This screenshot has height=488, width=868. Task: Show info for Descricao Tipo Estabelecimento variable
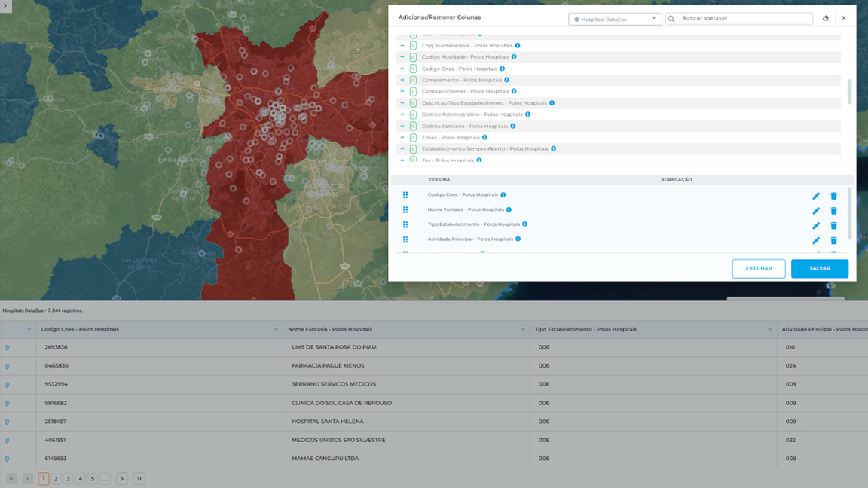pyautogui.click(x=552, y=103)
